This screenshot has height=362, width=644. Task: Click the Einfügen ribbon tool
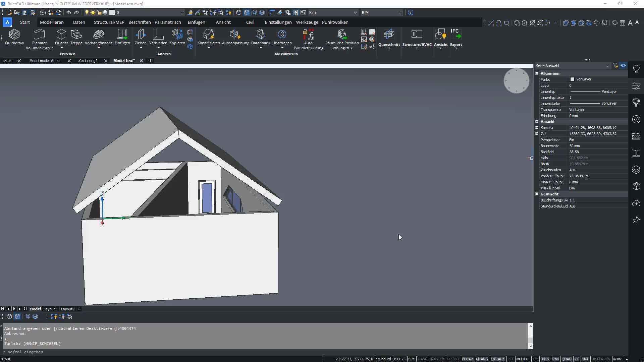(x=122, y=37)
